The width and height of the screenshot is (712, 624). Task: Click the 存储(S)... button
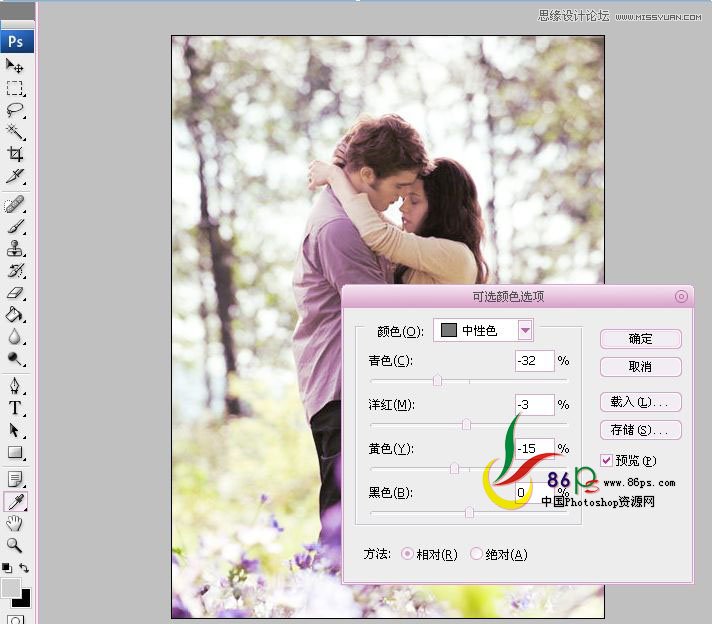pyautogui.click(x=641, y=430)
